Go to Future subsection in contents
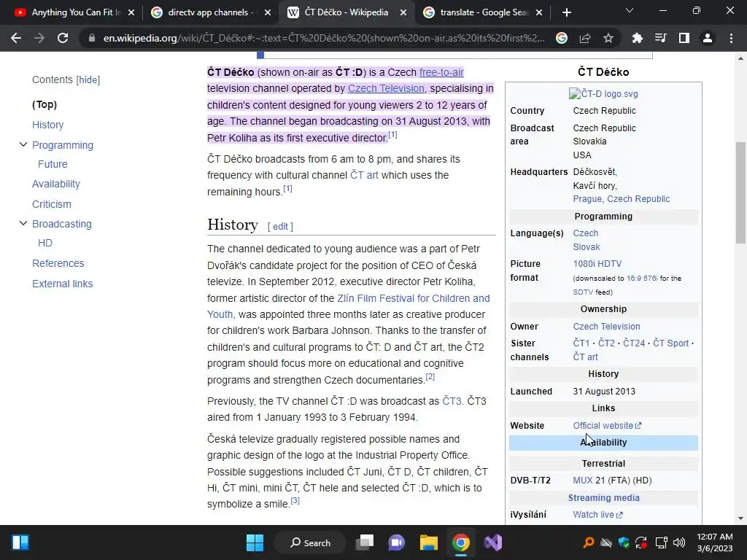The image size is (747, 560). pos(53,164)
